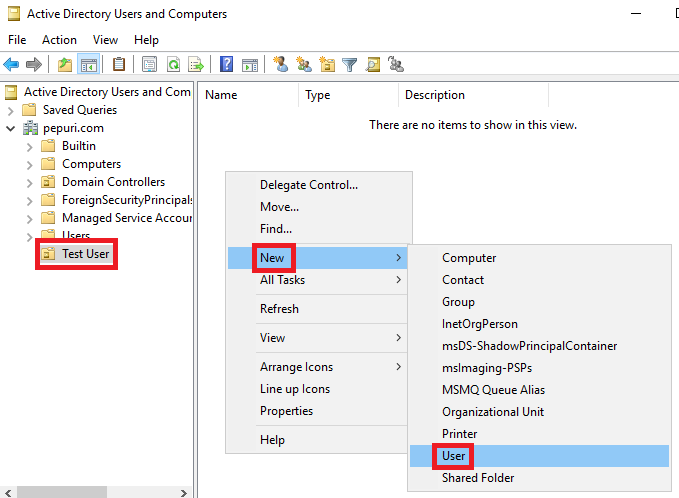Create a new group via toolbar icon
The height and width of the screenshot is (498, 679).
[304, 65]
